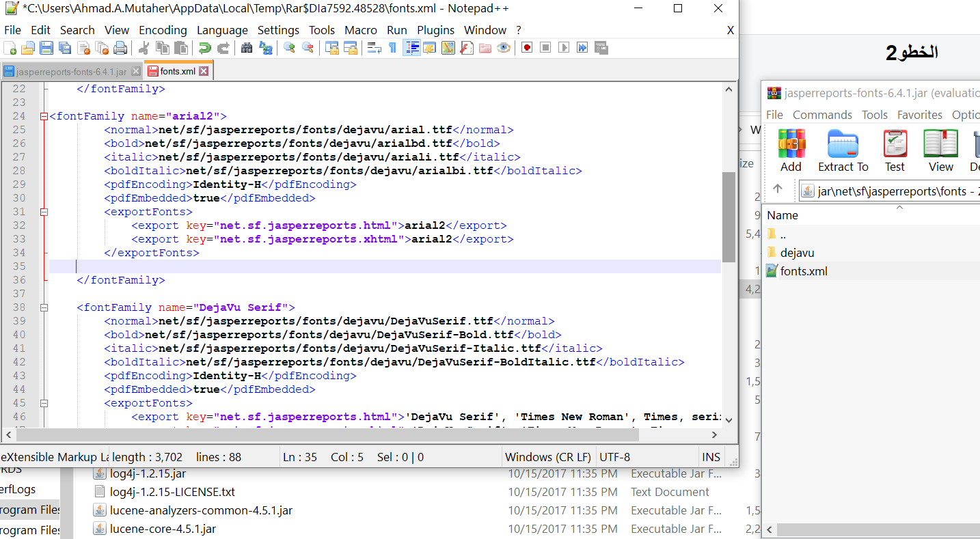Viewport: 980px width, 539px height.
Task: Toggle Word wrap toolbar button
Action: (374, 48)
